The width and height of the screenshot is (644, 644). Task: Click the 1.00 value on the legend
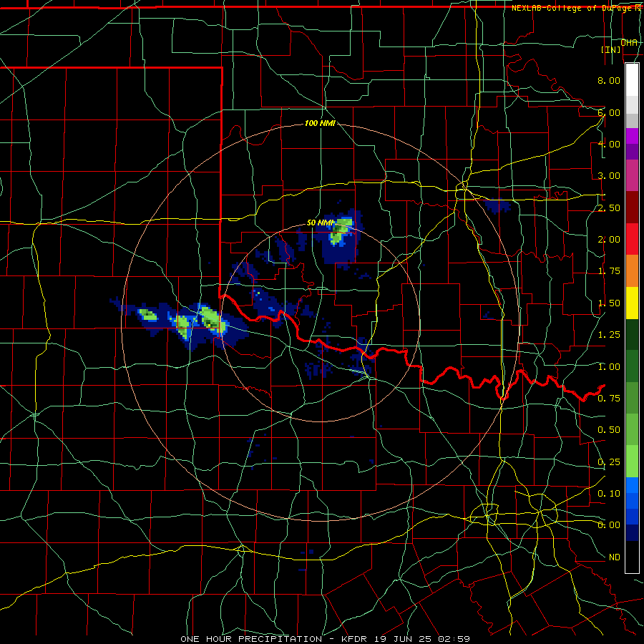(x=609, y=367)
